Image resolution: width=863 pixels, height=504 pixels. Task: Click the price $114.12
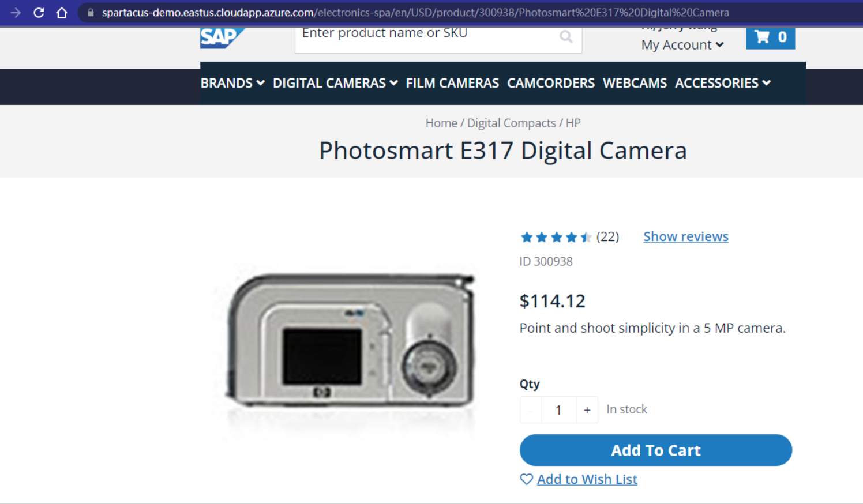tap(552, 301)
